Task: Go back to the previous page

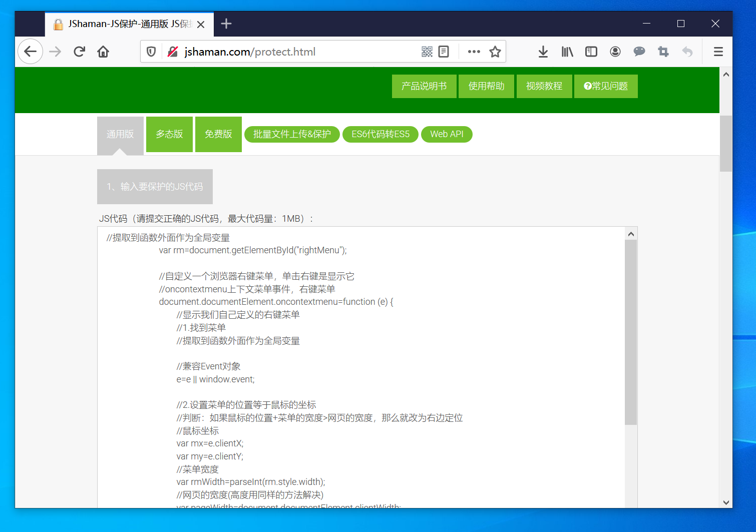Action: (x=31, y=52)
